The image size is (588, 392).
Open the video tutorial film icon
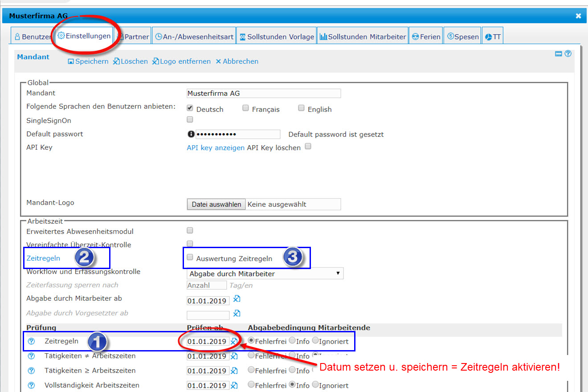(x=559, y=54)
